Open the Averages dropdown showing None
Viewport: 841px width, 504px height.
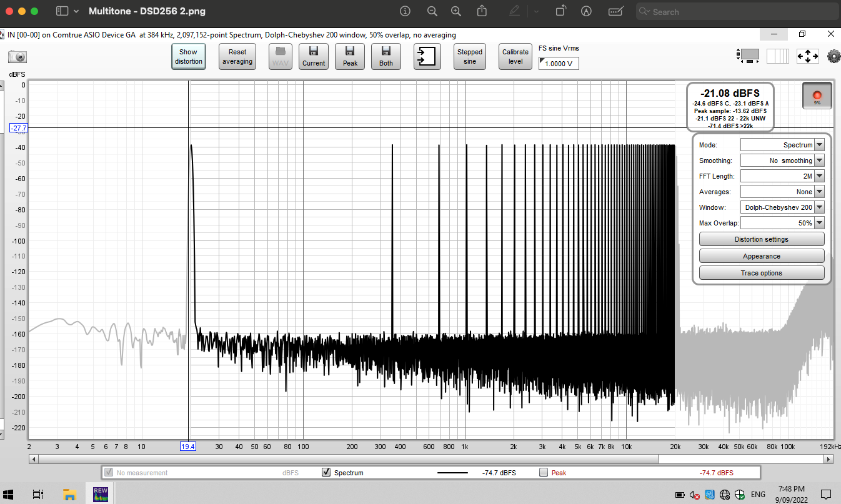[x=782, y=192]
